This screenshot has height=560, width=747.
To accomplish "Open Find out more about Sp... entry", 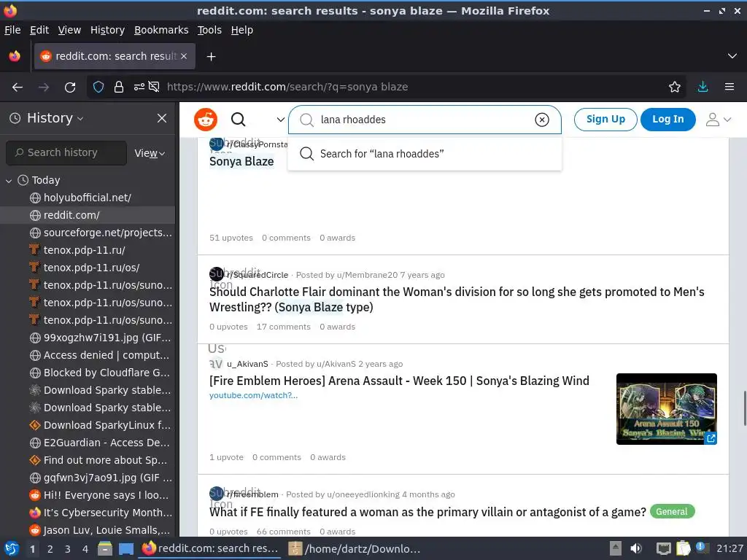I will tap(88, 461).
